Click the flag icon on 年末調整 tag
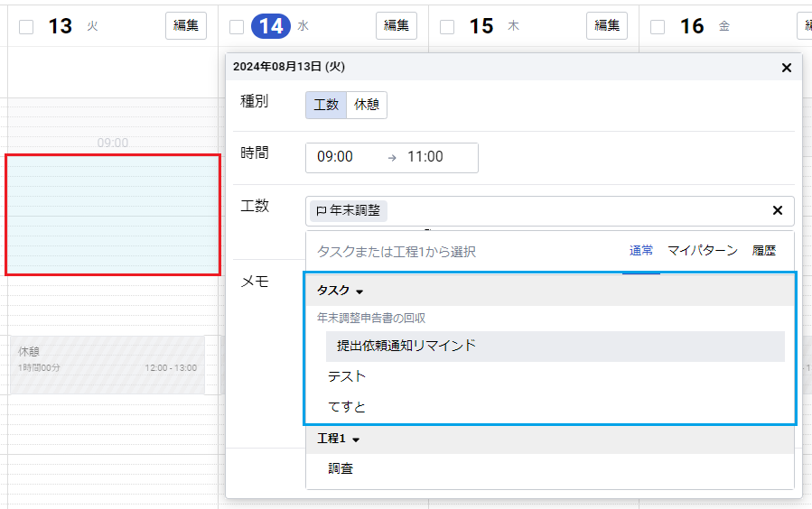This screenshot has width=812, height=509. coord(321,211)
